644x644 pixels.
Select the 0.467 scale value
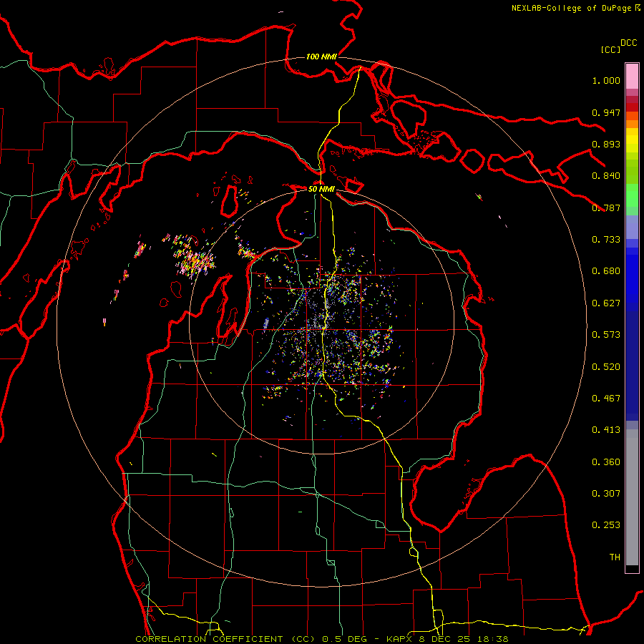point(606,399)
